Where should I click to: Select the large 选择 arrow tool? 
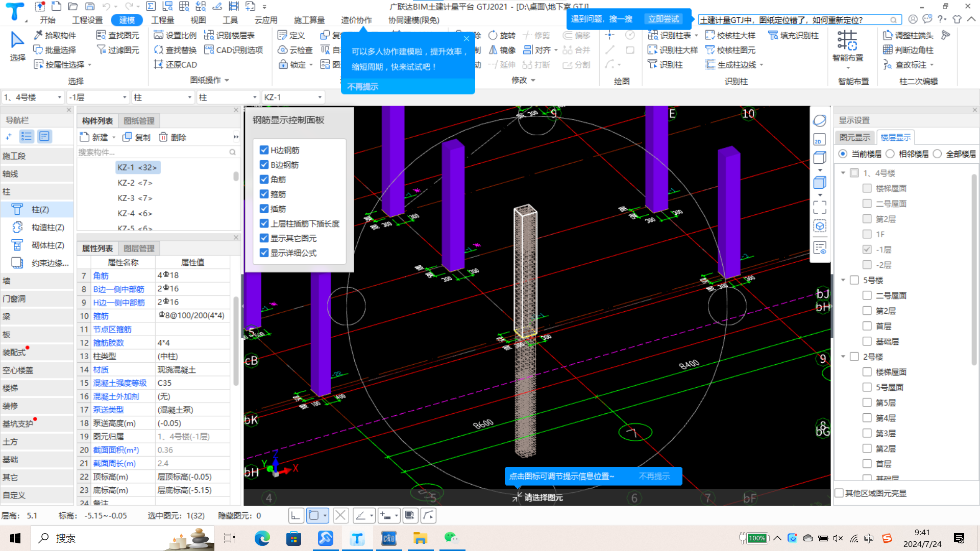17,46
